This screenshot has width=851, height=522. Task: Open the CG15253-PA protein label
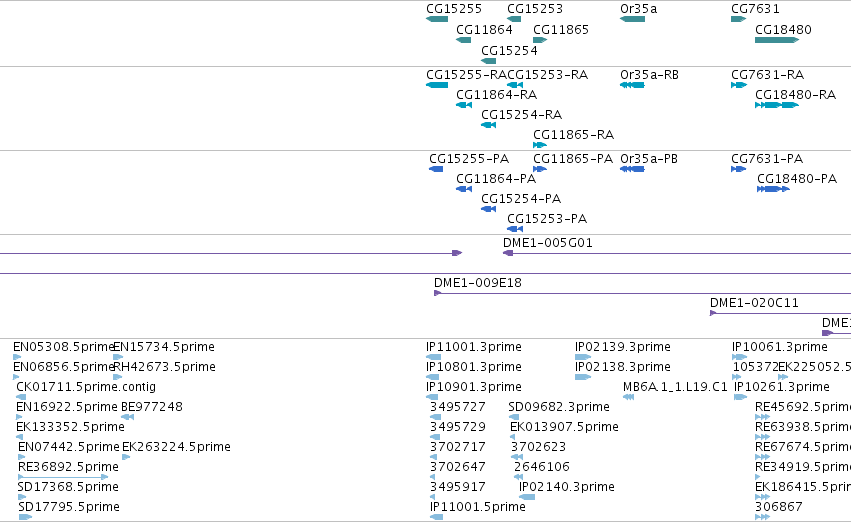coord(547,219)
